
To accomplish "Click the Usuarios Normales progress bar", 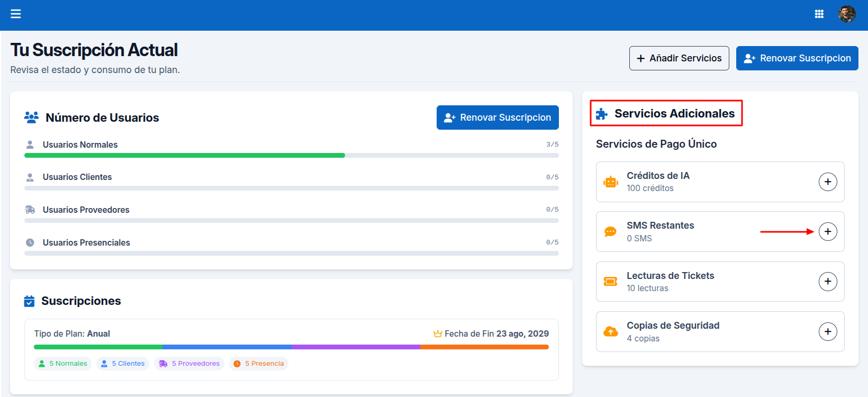I will click(291, 156).
